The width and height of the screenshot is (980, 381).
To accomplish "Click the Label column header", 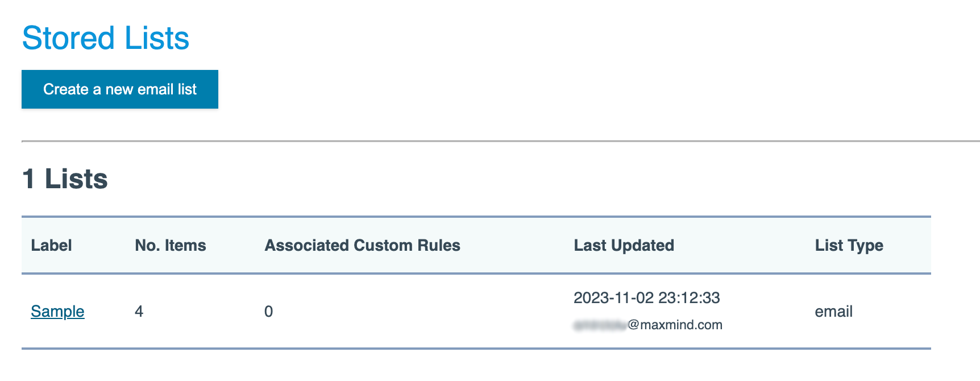I will [51, 245].
